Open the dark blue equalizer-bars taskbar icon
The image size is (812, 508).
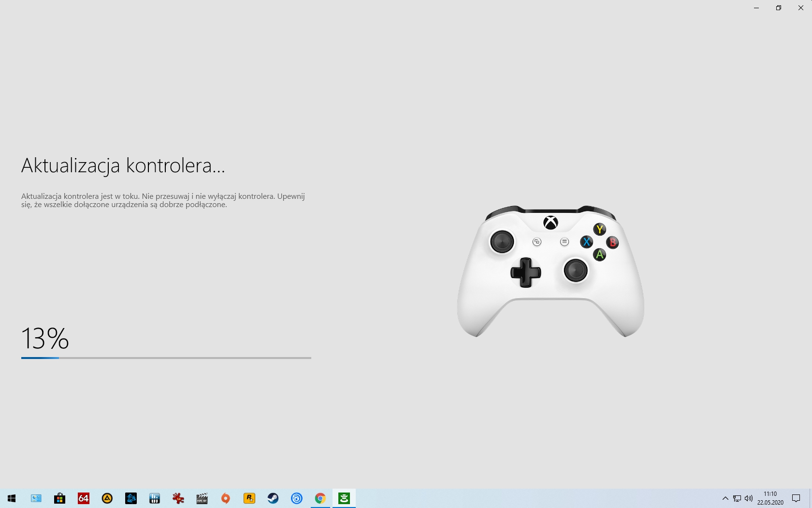pyautogui.click(x=154, y=498)
